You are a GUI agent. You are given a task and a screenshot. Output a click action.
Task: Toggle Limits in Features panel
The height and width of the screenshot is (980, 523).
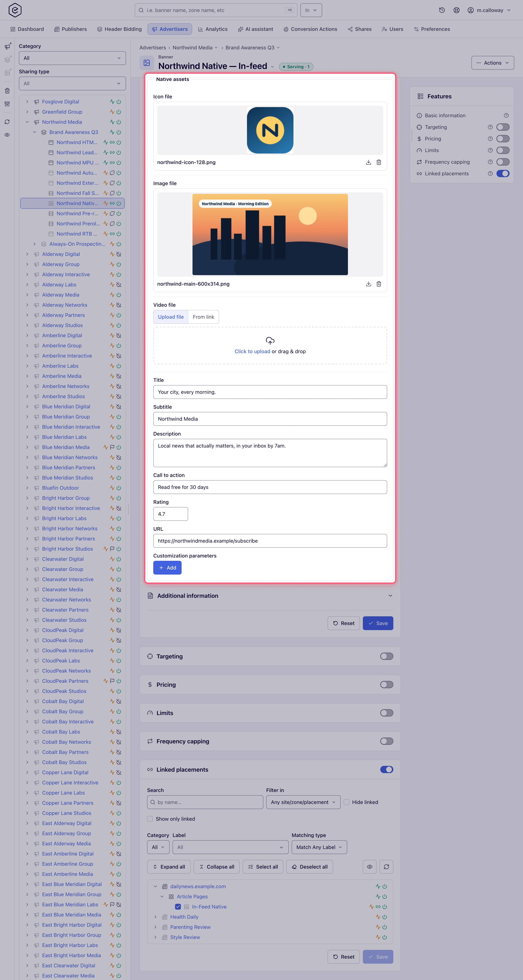(x=503, y=150)
